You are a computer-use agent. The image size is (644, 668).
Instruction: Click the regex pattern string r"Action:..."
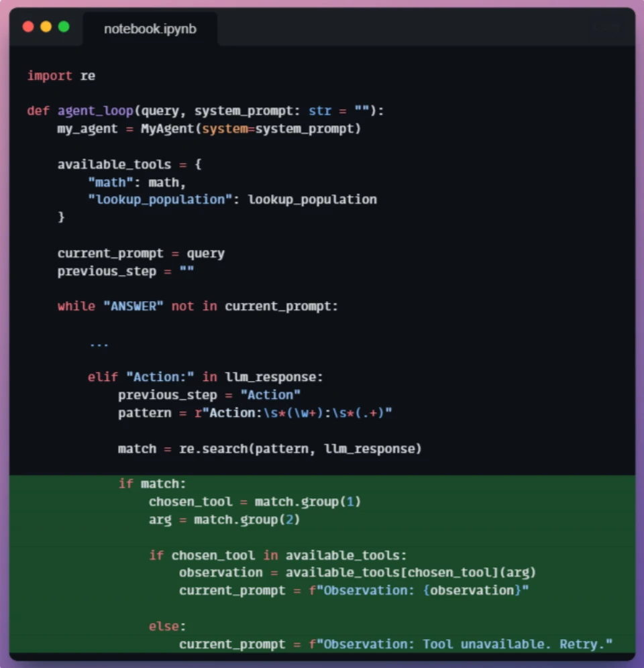coord(293,413)
